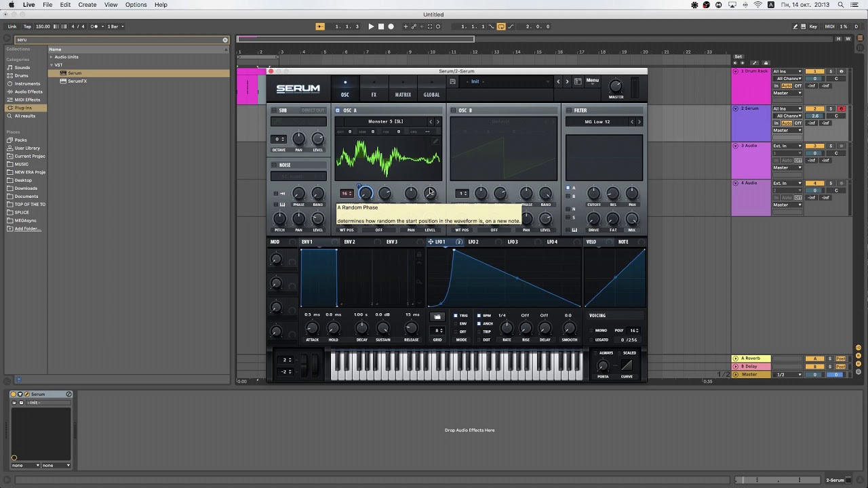Go to previous Serum preset arrow
The width and height of the screenshot is (868, 488).
pyautogui.click(x=559, y=81)
